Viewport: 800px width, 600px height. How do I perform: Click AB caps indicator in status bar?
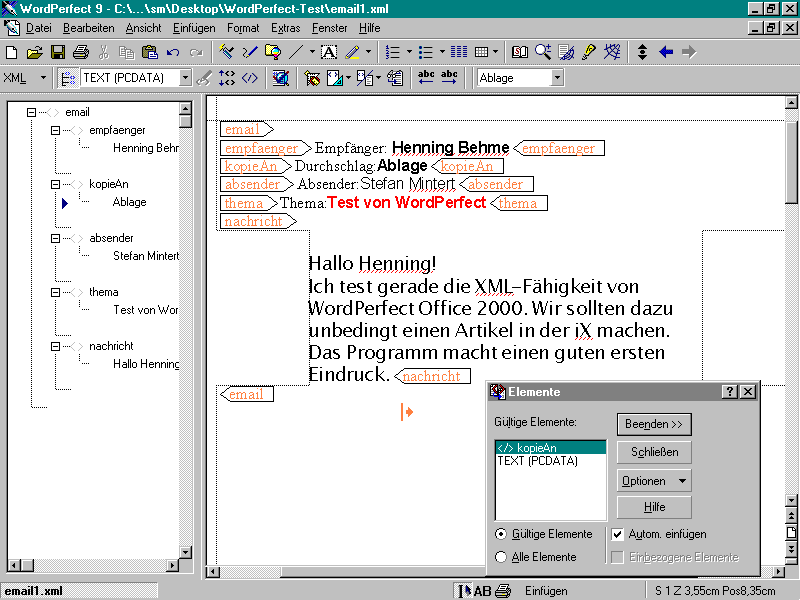[482, 591]
